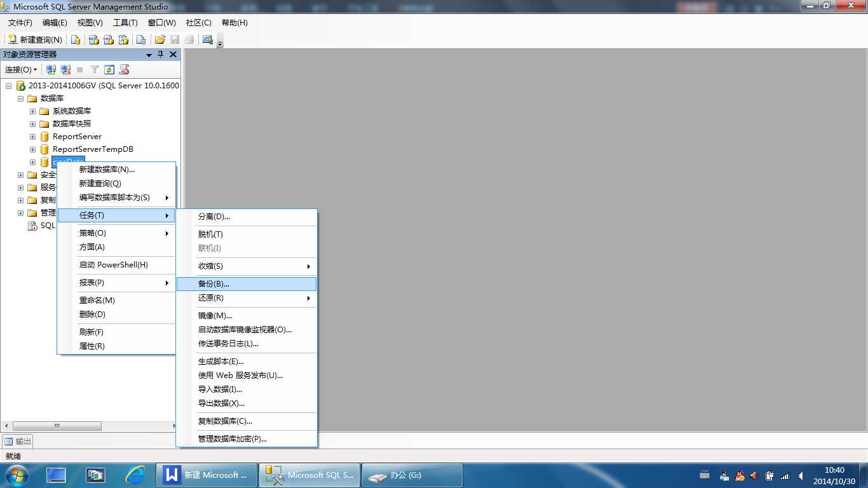Image resolution: width=868 pixels, height=488 pixels.
Task: Click the Analysis Services MDX query icon
Action: coord(93,39)
